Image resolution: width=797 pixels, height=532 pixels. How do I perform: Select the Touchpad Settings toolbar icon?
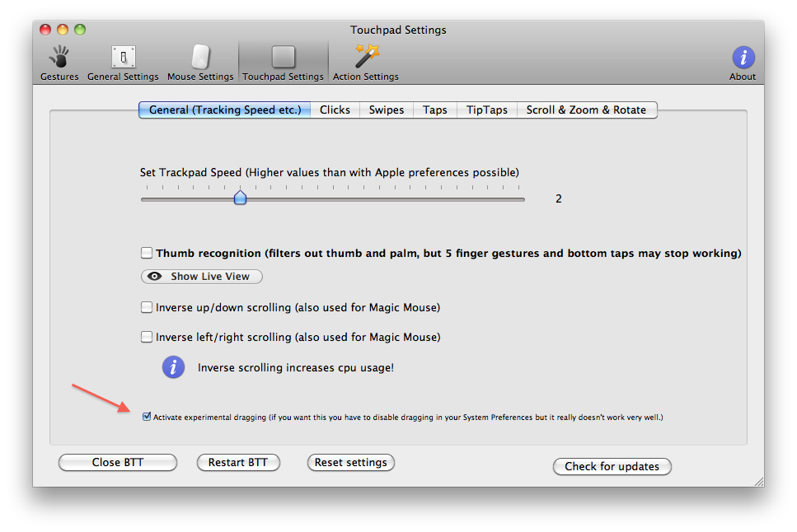coord(283,58)
